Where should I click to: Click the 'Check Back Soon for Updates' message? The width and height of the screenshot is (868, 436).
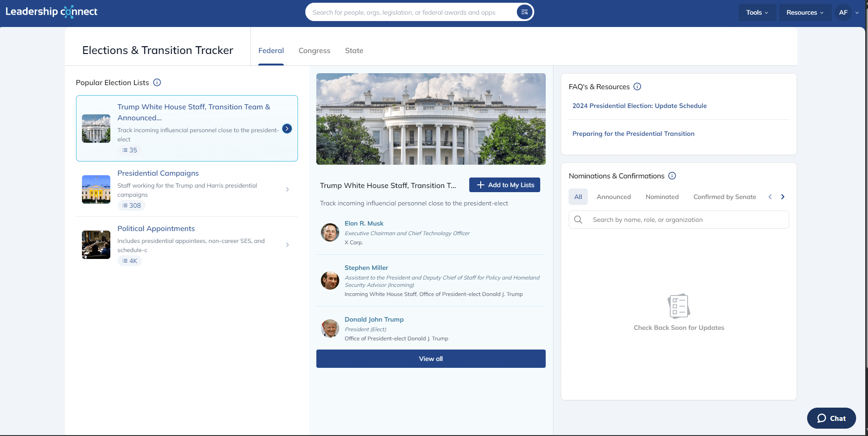[679, 328]
